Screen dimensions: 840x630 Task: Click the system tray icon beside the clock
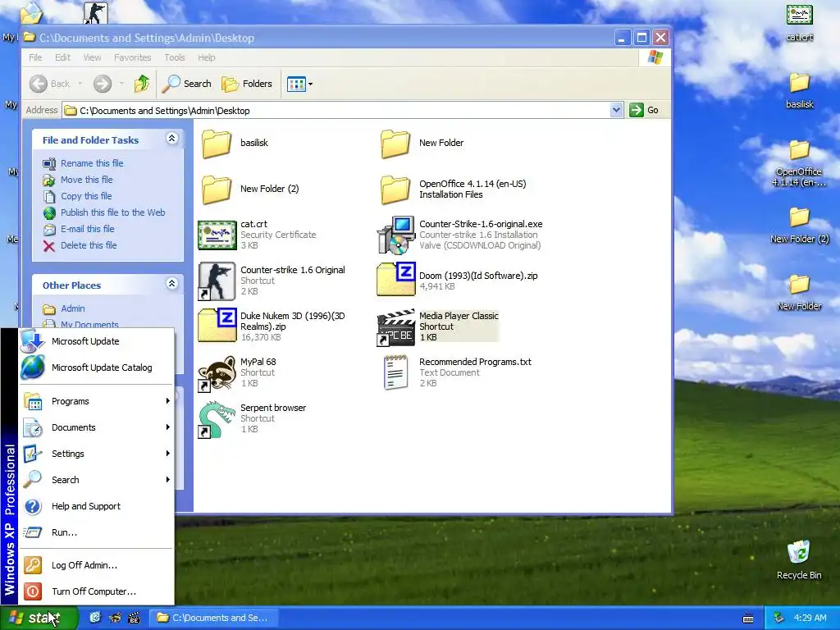[x=779, y=619]
